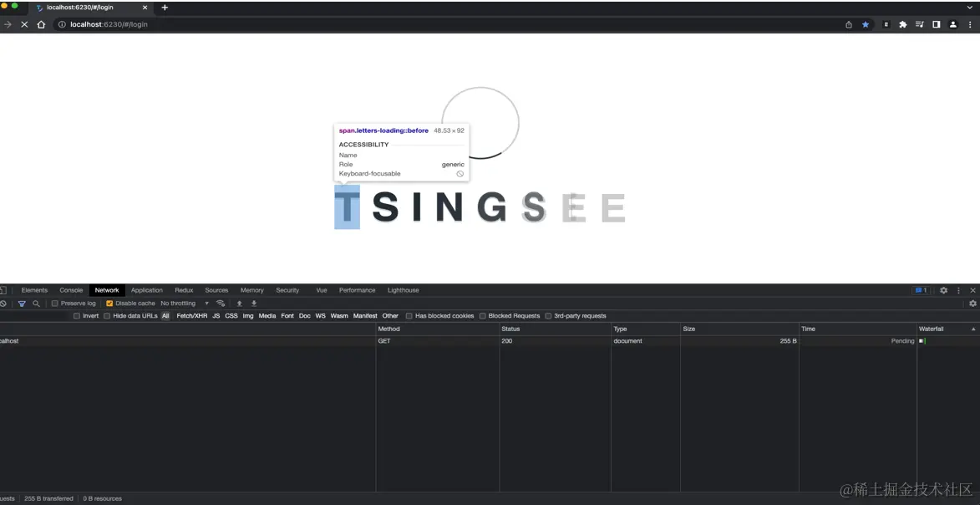The image size is (980, 505).
Task: Open the Memory tab
Action: 251,290
